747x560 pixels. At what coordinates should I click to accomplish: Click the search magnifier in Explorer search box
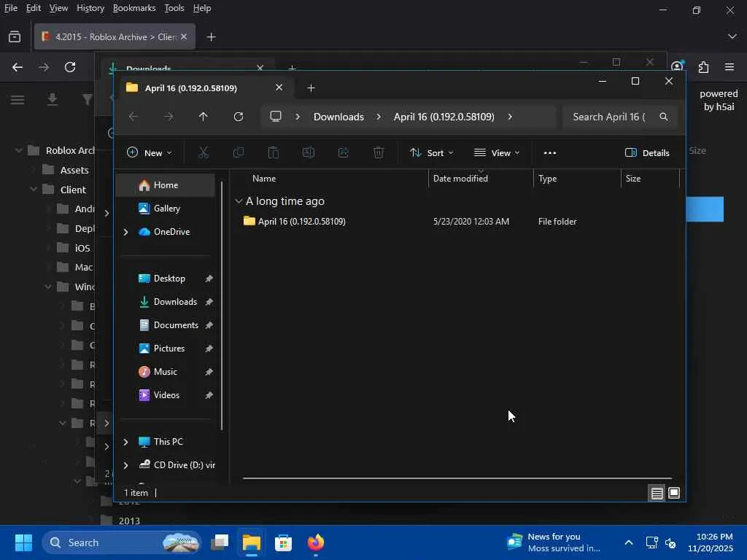point(664,117)
